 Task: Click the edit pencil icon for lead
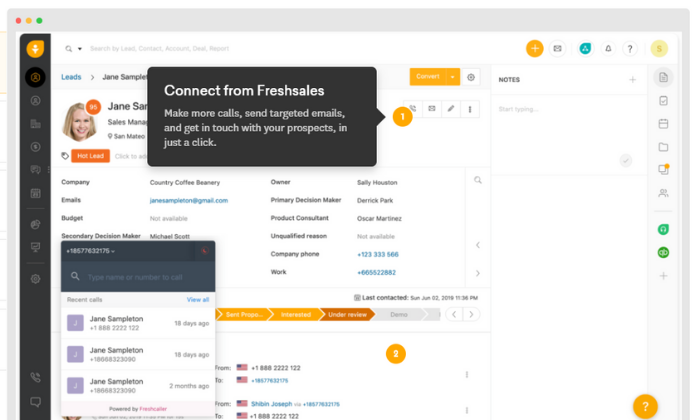[451, 108]
